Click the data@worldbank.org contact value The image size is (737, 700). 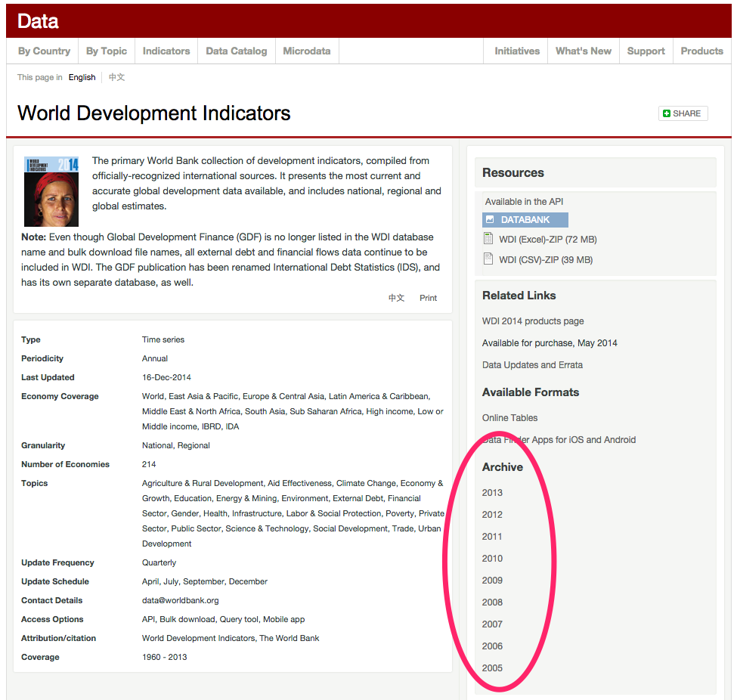click(181, 600)
